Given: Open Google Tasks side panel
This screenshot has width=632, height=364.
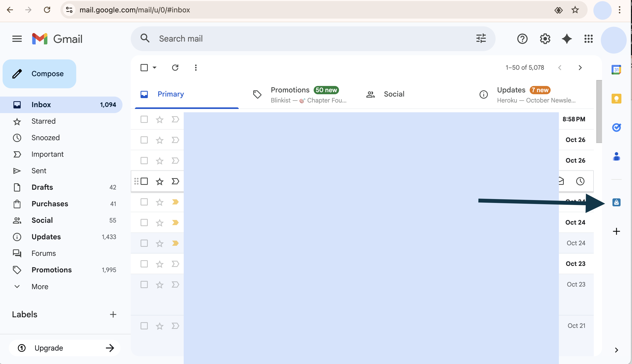Looking at the screenshot, I should (616, 127).
